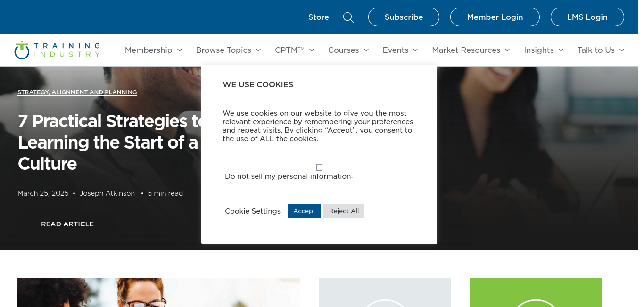Image resolution: width=644 pixels, height=307 pixels.
Task: Open the Store link
Action: pos(319,17)
